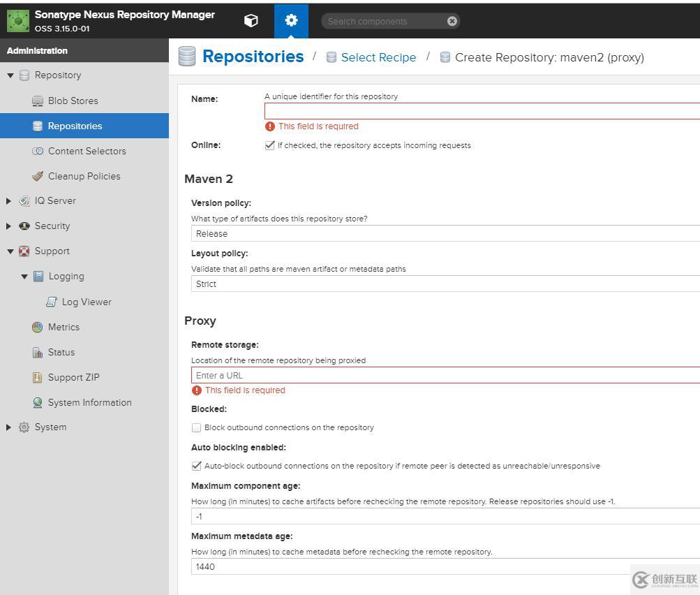Click the IQ Server icon
This screenshot has height=595, width=700.
click(24, 201)
